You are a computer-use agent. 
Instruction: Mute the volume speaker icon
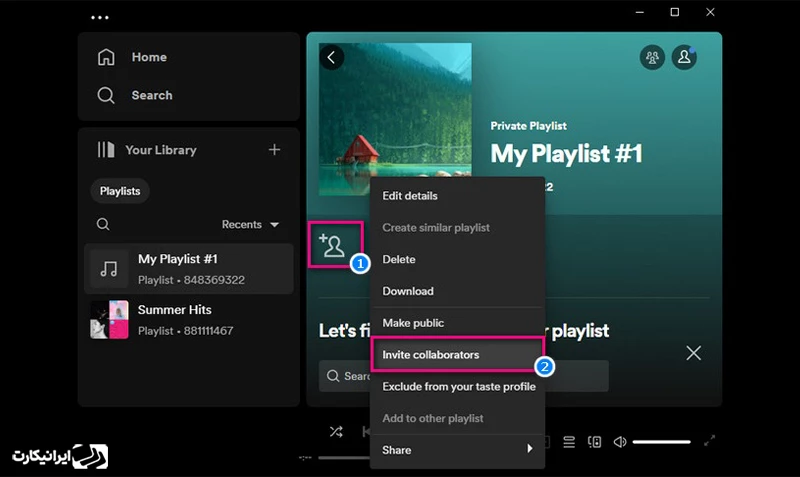click(x=619, y=442)
